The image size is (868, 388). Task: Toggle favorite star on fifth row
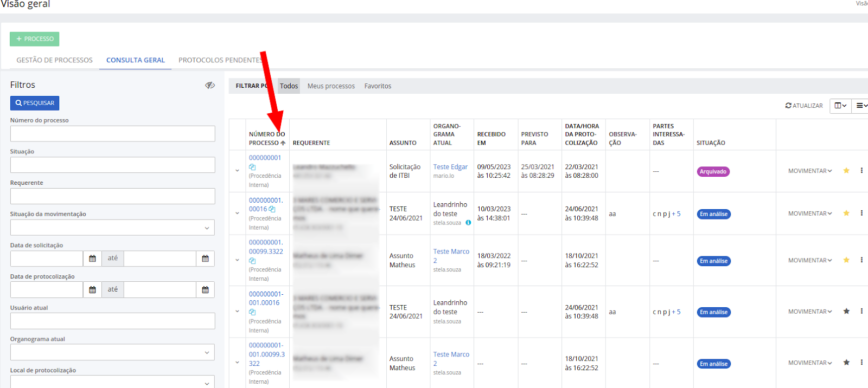(846, 363)
